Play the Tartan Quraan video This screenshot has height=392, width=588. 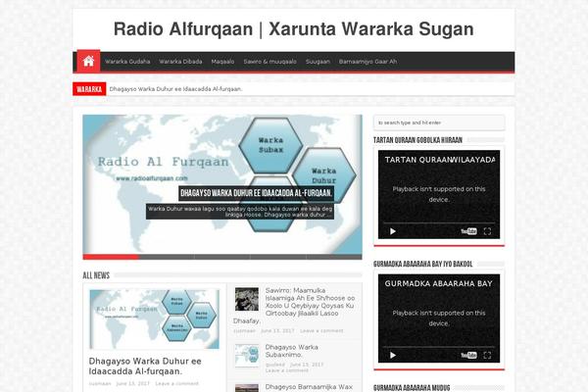click(x=394, y=231)
